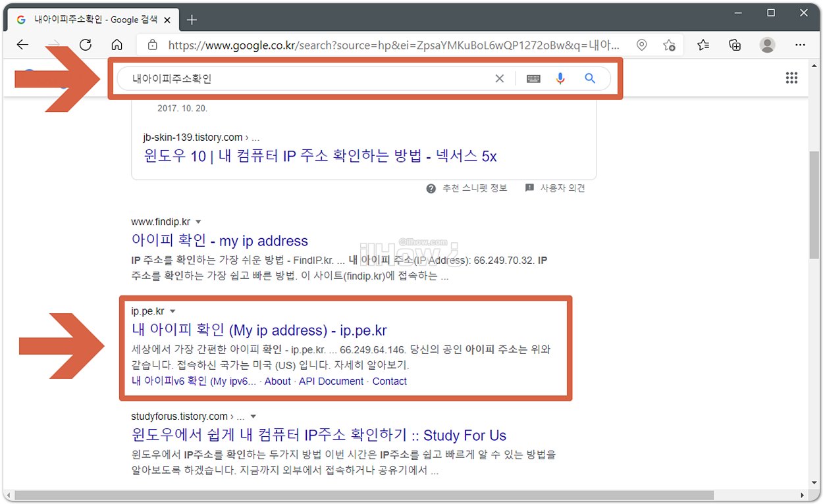Click the studyforus.tistory.com site URL text
The width and height of the screenshot is (823, 504).
[179, 416]
